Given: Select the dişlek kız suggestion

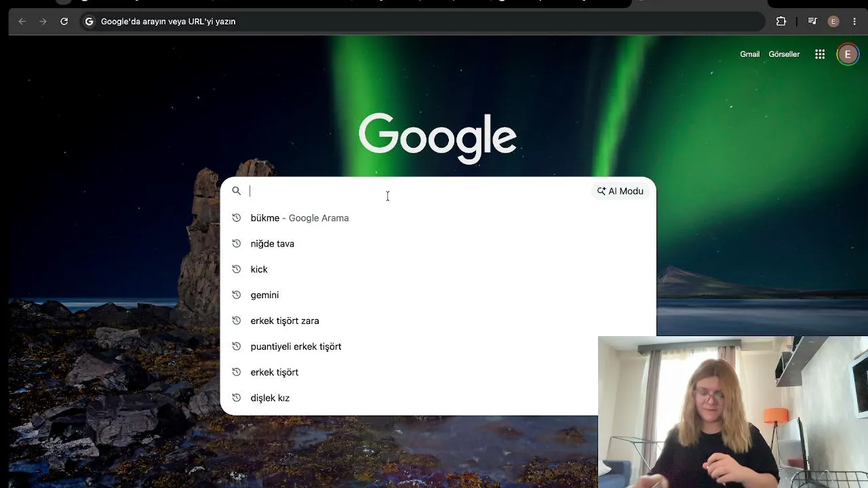Looking at the screenshot, I should 410,398.
